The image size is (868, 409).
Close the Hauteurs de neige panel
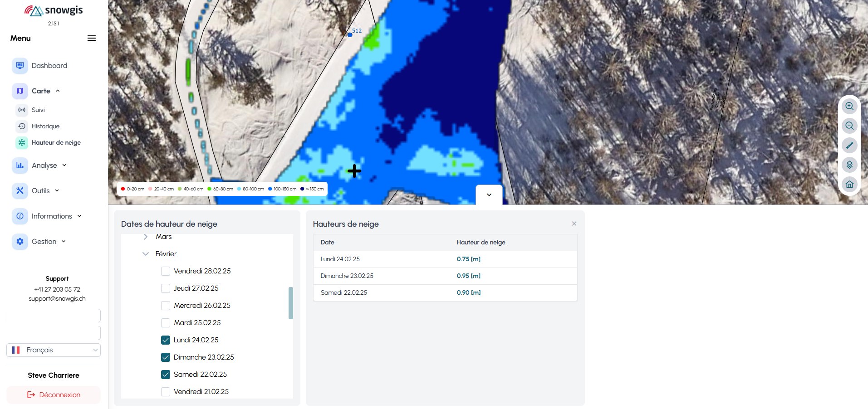[574, 224]
